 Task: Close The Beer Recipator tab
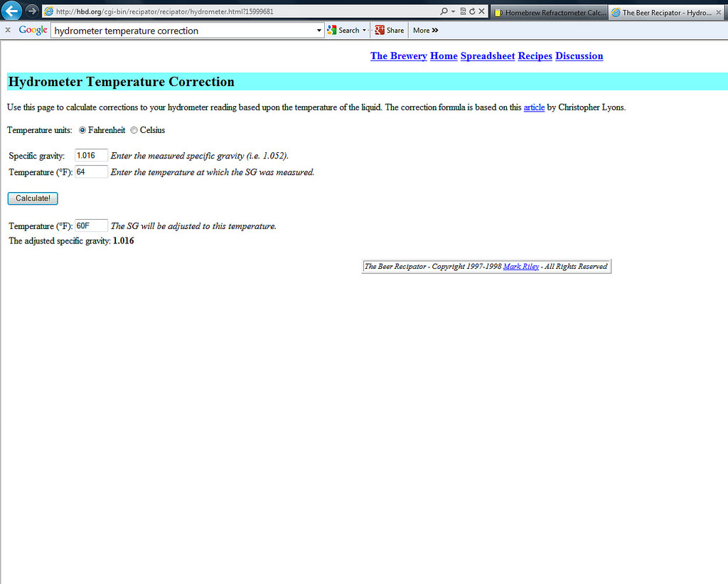(x=719, y=13)
